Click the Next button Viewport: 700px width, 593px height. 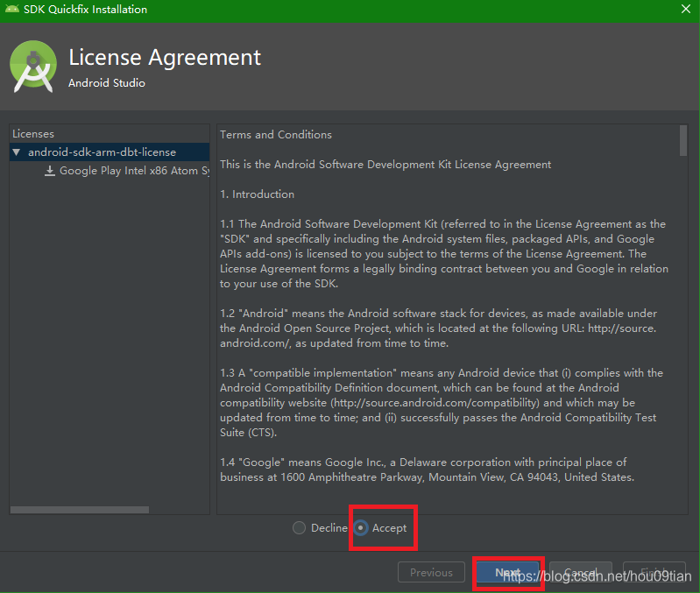point(507,572)
